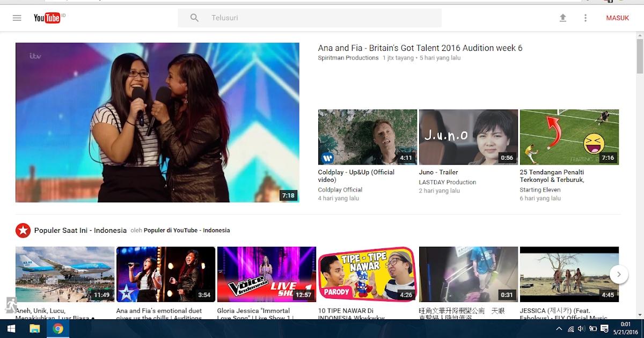Select the search magnifier icon
644x338 pixels.
[194, 18]
